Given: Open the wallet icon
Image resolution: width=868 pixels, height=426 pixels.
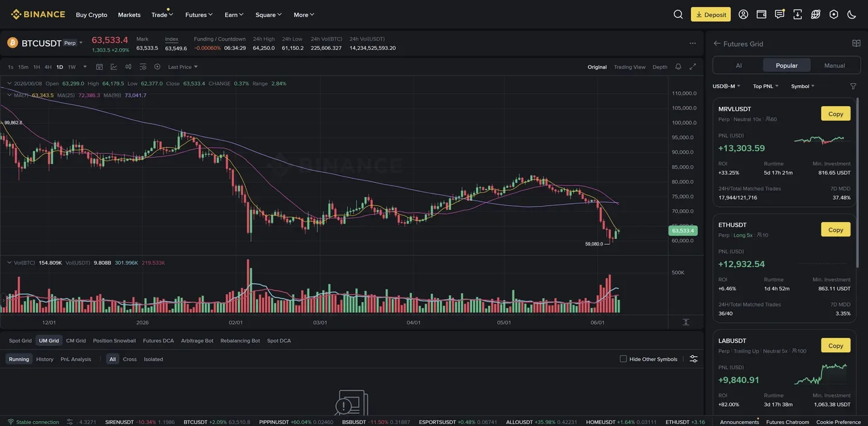Looking at the screenshot, I should click(x=761, y=14).
